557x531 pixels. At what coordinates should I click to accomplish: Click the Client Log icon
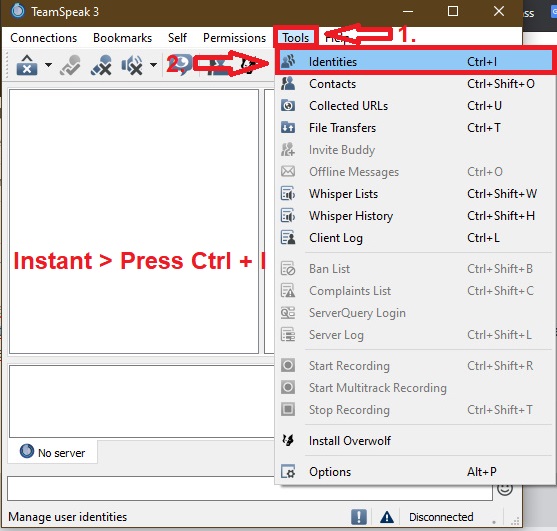288,238
